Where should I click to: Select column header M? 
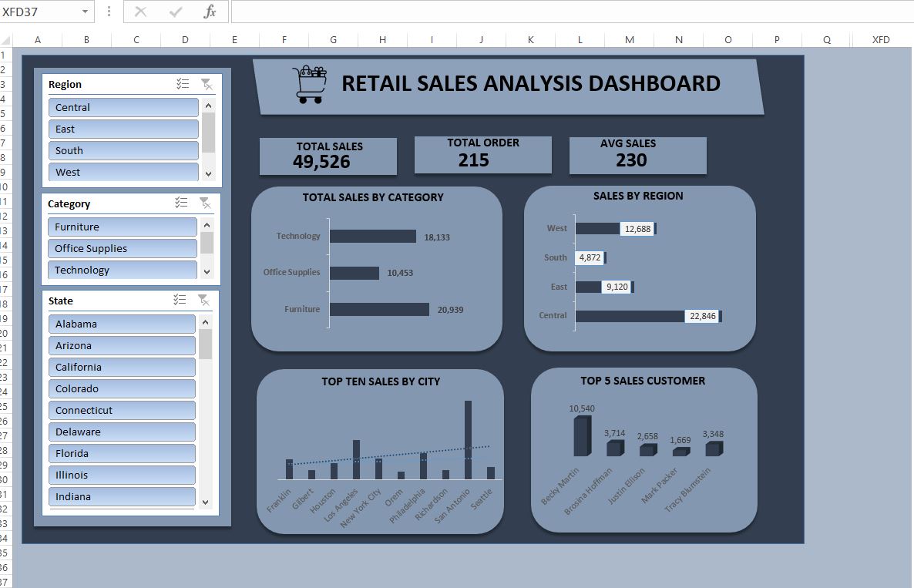(630, 40)
